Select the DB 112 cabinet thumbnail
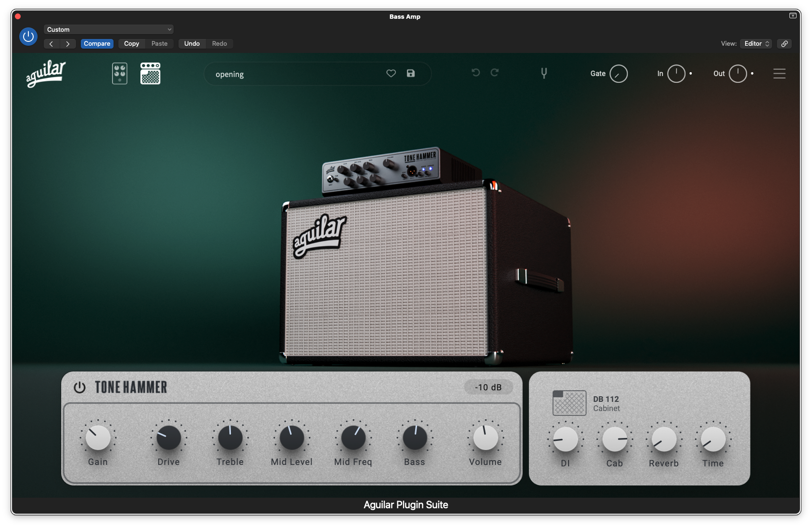 click(570, 403)
